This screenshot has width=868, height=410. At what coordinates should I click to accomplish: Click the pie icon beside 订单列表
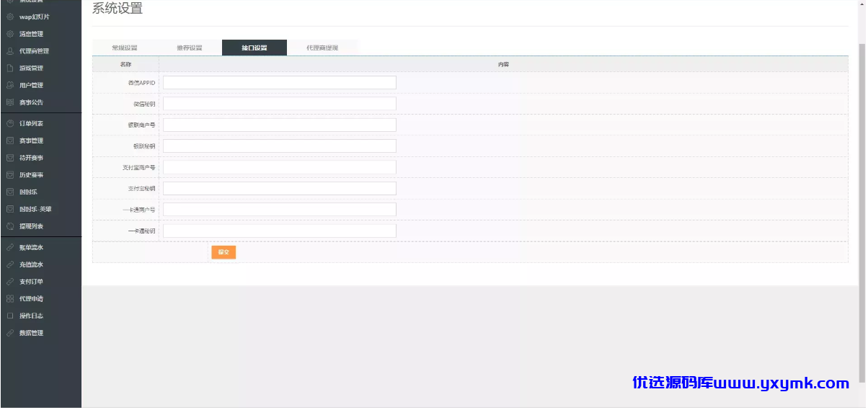pos(10,124)
